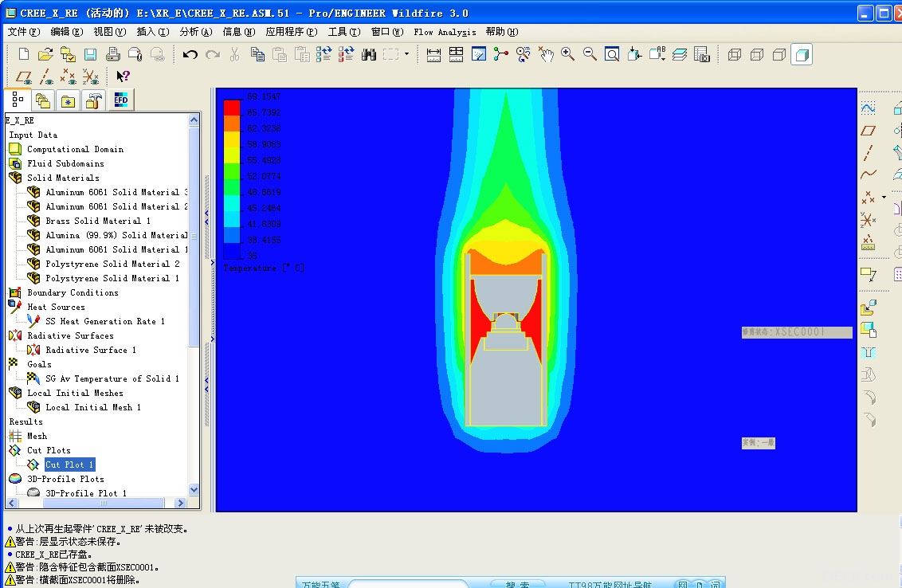Select Brass Solid Material 1
The image size is (902, 588).
(98, 221)
